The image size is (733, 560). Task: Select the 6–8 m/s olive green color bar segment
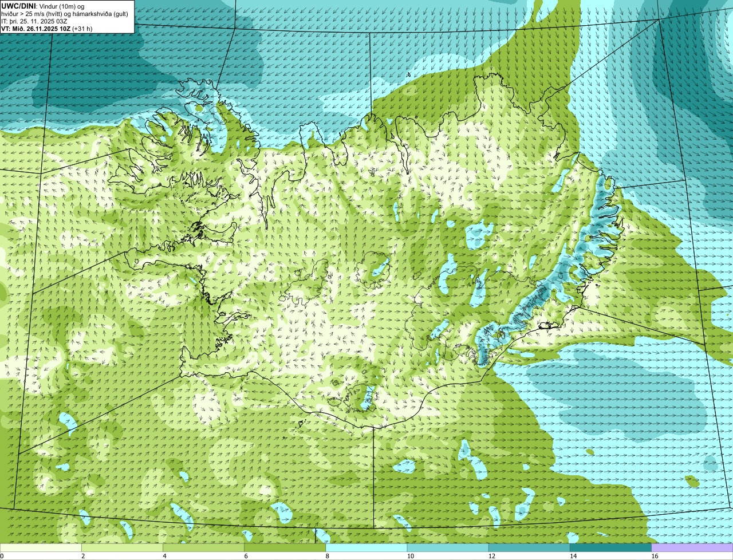(285, 547)
